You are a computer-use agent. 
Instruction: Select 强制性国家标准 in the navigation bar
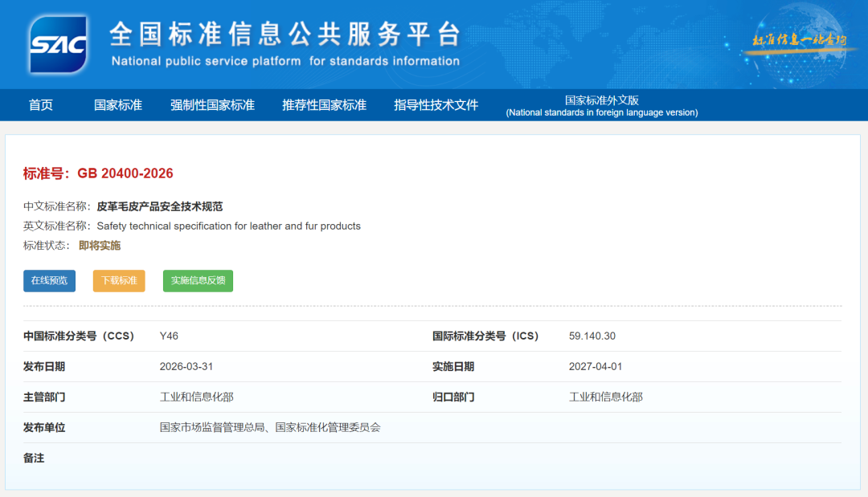coord(212,105)
